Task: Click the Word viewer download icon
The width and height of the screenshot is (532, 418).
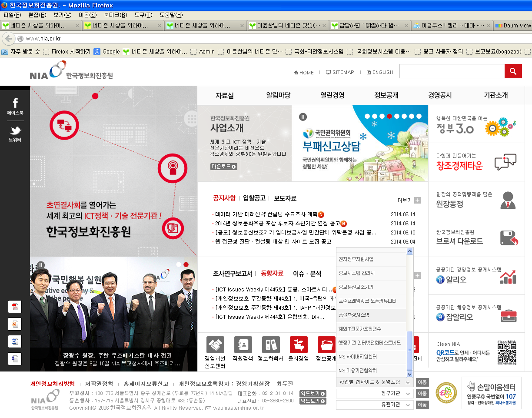Action: (15, 341)
